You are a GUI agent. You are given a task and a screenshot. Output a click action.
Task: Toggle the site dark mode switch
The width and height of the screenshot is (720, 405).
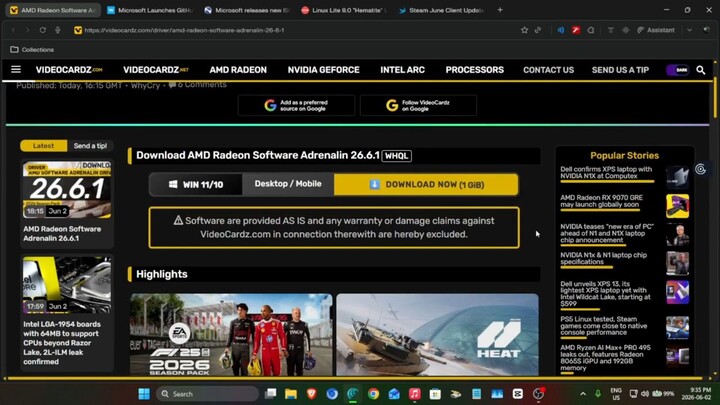(678, 70)
